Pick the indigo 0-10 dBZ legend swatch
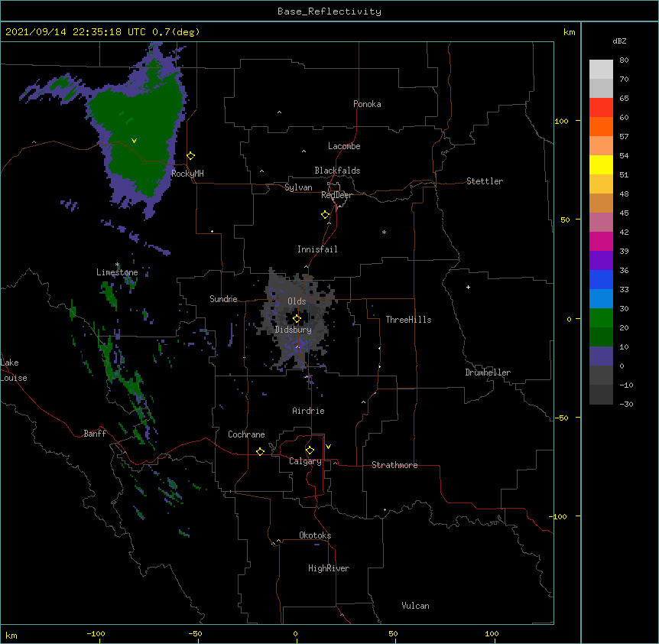659x644 pixels. pos(601,356)
